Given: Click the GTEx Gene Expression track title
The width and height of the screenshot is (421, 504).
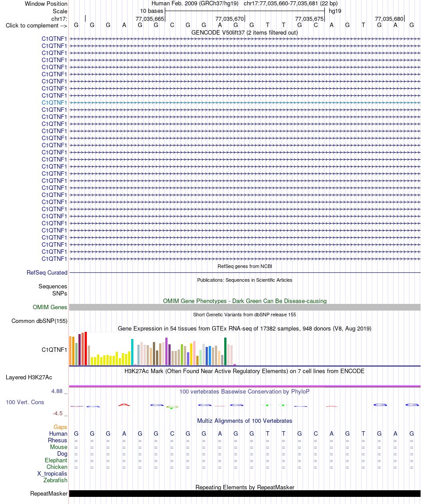Looking at the screenshot, I should pyautogui.click(x=244, y=328).
